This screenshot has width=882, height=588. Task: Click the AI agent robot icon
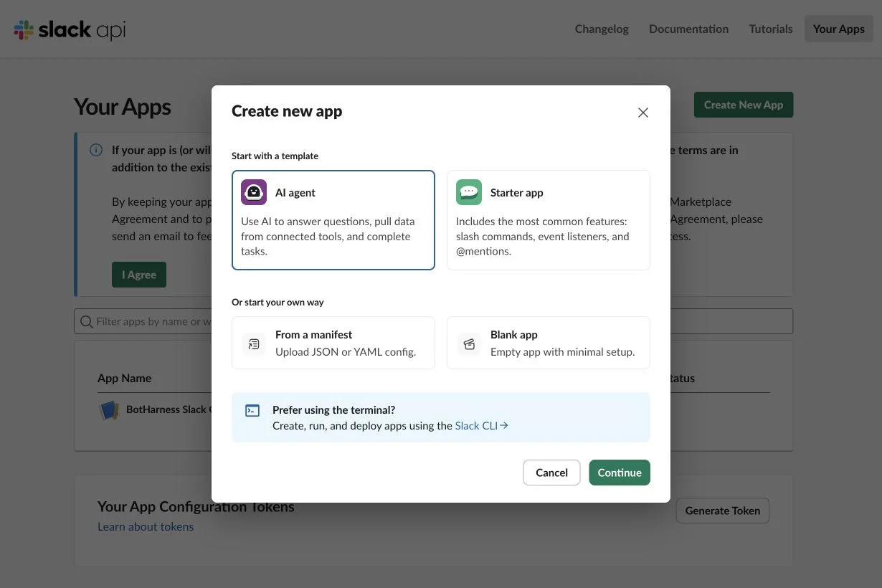point(254,192)
